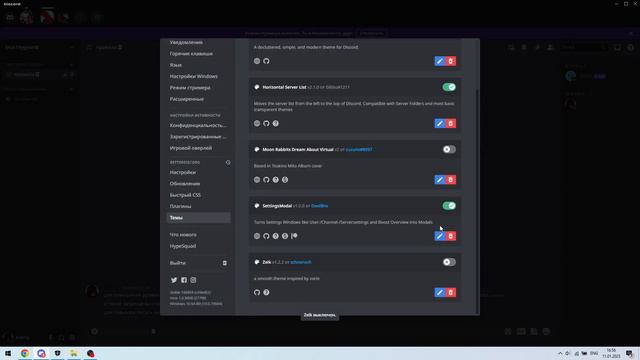Select the Темы section

pyautogui.click(x=198, y=218)
